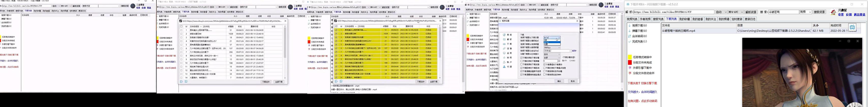Open 常规 section icon in 程序设置 dialog
This screenshot has height=107, width=868.
click(x=505, y=35)
